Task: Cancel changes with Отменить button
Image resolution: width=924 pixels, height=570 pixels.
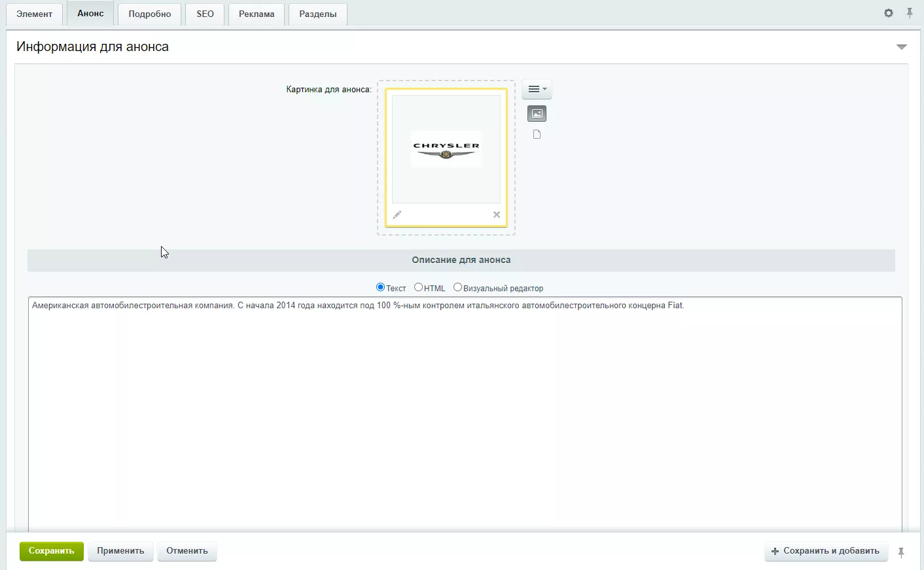Action: 187,551
